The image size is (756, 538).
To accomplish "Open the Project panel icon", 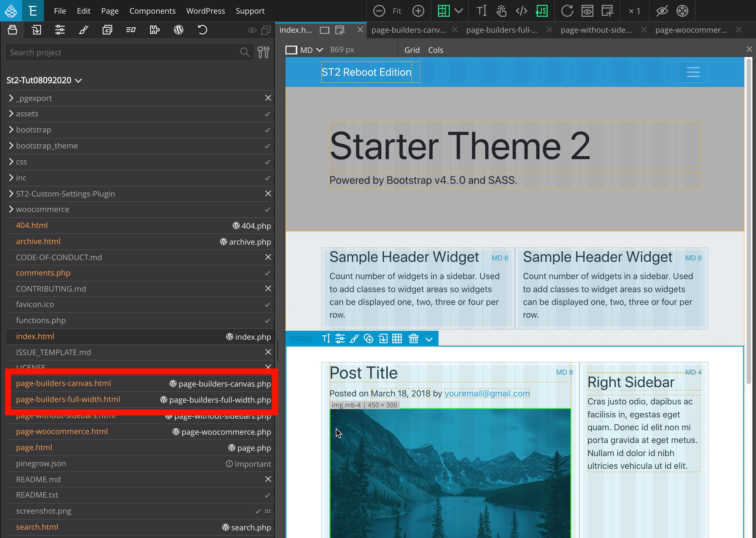I will point(12,30).
